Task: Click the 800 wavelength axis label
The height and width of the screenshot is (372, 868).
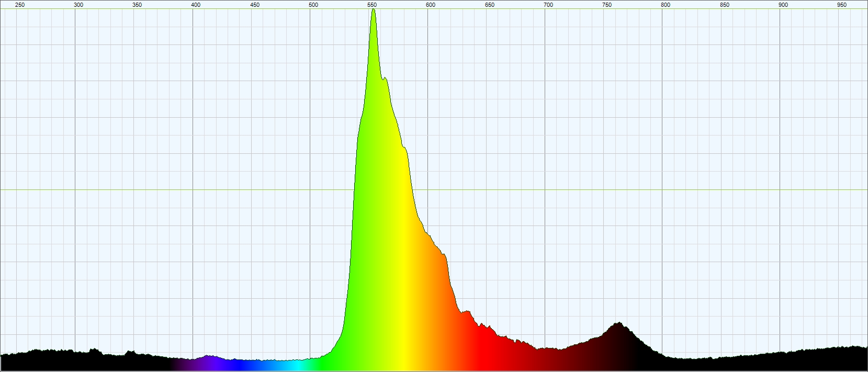Action: (x=666, y=5)
